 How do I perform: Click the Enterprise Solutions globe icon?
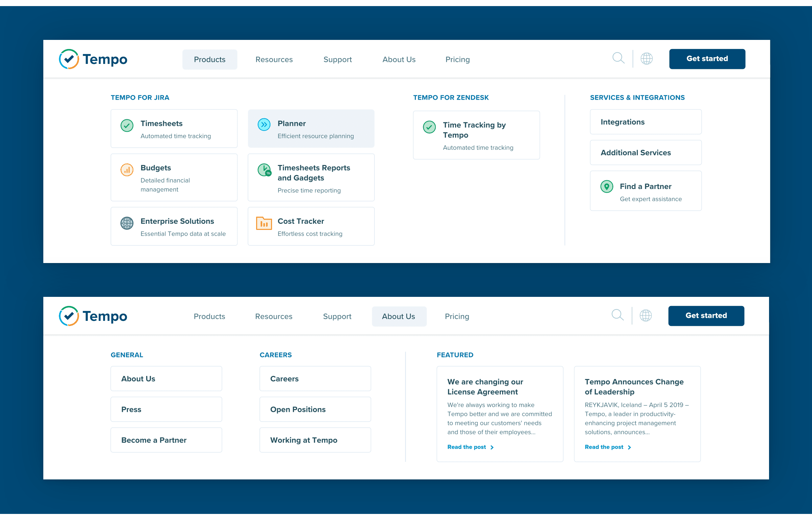click(127, 223)
